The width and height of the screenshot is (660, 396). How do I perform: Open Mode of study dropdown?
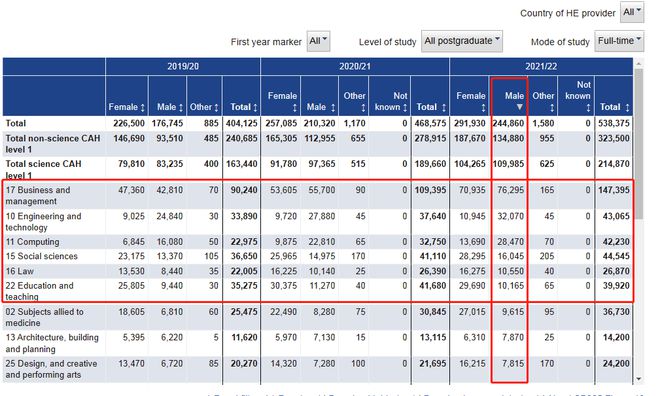click(619, 41)
